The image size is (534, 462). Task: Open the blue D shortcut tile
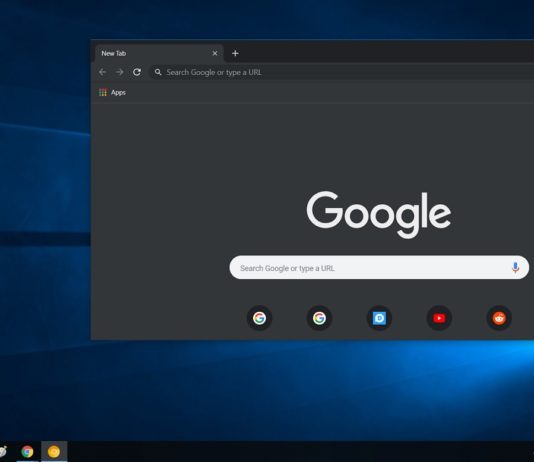tap(379, 318)
